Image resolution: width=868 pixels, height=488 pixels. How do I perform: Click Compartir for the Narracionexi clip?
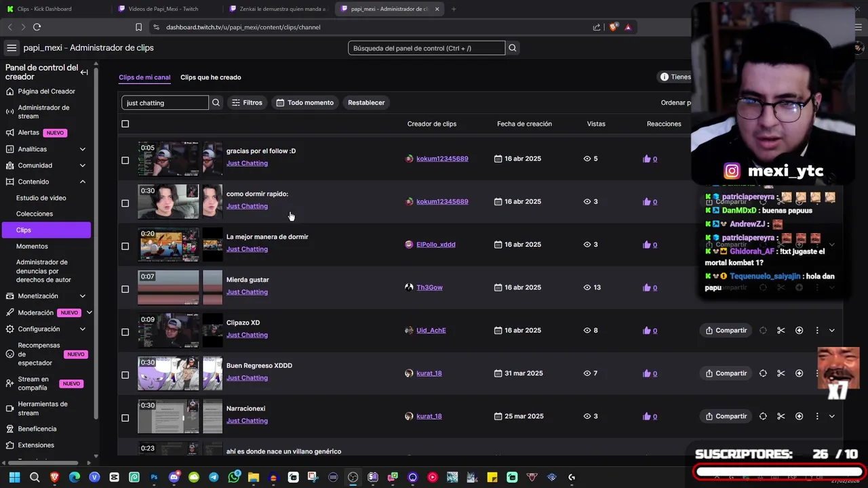(x=726, y=416)
